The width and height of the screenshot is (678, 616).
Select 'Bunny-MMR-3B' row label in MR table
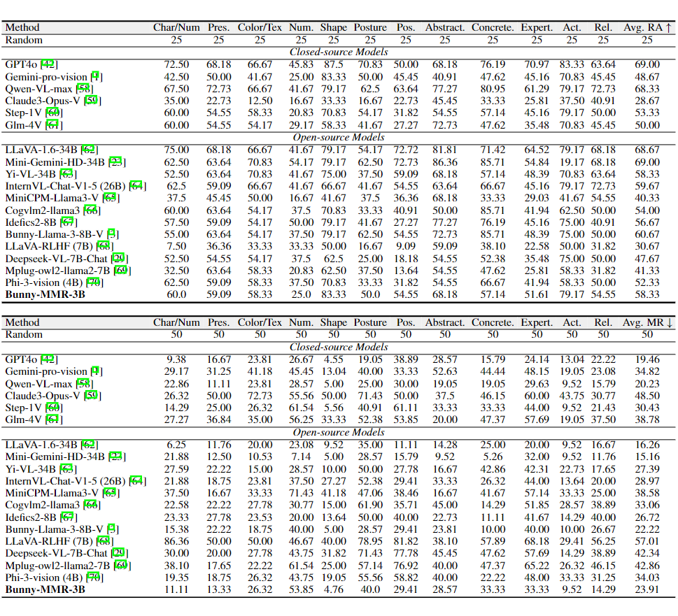pyautogui.click(x=45, y=589)
